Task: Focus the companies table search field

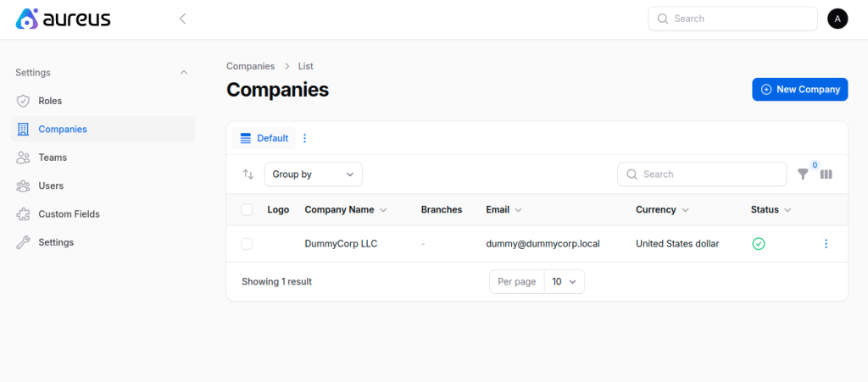Action: pos(702,174)
